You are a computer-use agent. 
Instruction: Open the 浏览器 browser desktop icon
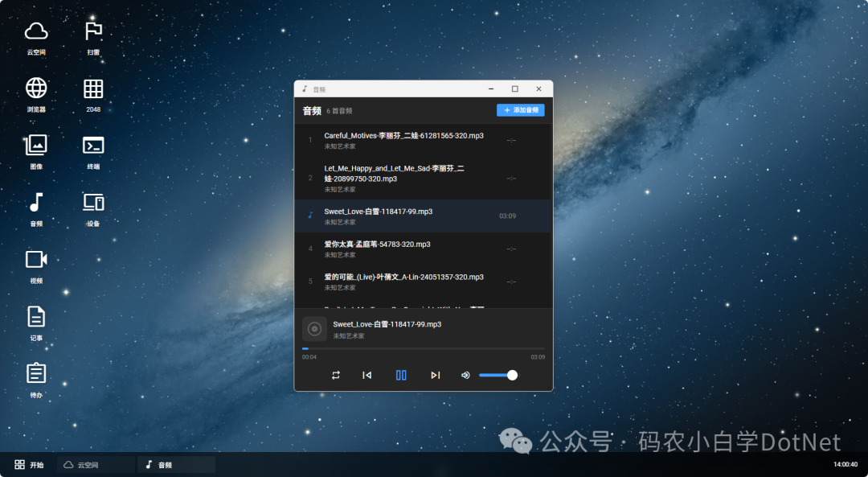pyautogui.click(x=36, y=94)
